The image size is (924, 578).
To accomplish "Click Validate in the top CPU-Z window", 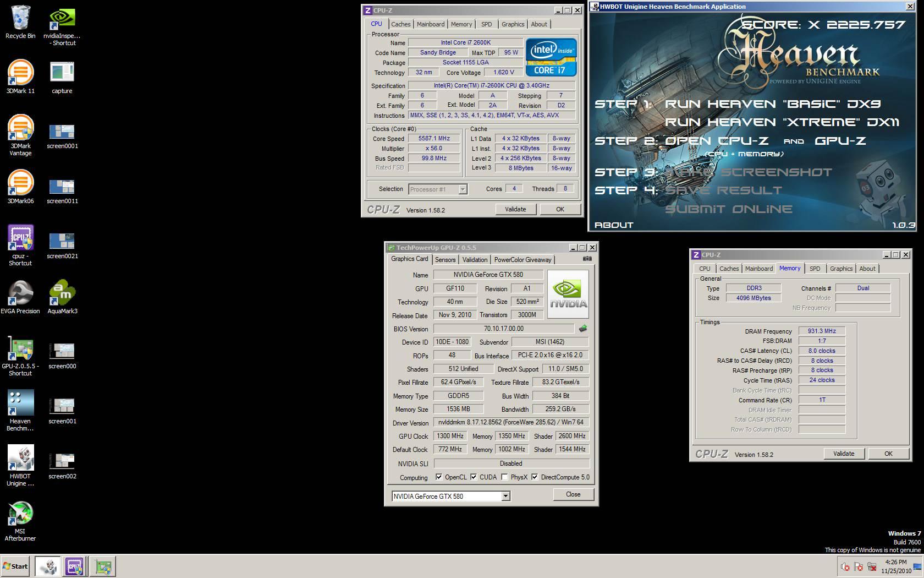I will click(x=515, y=209).
